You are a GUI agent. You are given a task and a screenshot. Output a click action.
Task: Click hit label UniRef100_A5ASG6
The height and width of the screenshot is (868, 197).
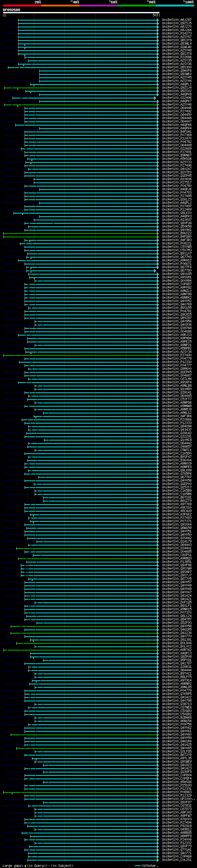click(x=177, y=782)
